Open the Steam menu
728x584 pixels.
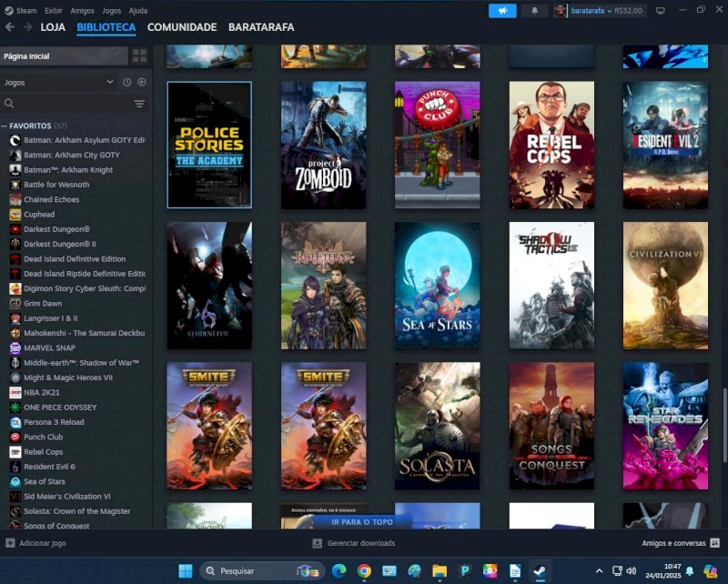point(21,10)
